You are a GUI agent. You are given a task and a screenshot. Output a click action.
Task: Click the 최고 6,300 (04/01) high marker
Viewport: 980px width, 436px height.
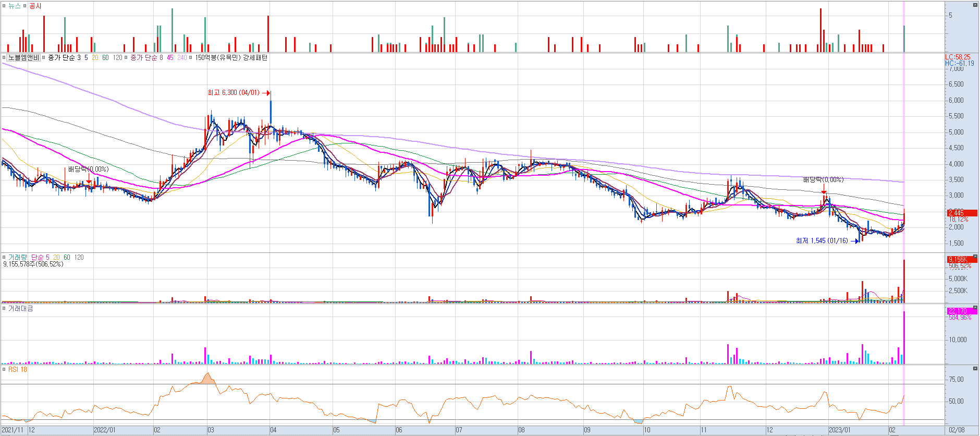click(x=239, y=93)
